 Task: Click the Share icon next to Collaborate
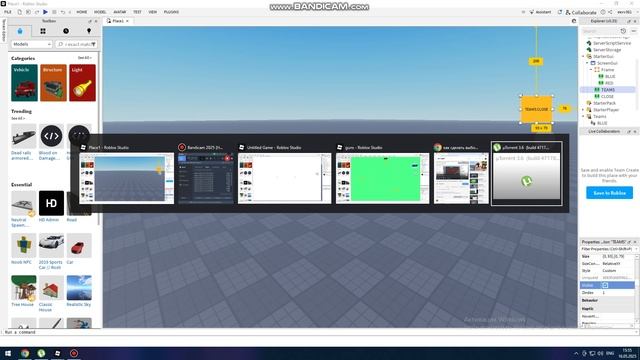pyautogui.click(x=610, y=12)
